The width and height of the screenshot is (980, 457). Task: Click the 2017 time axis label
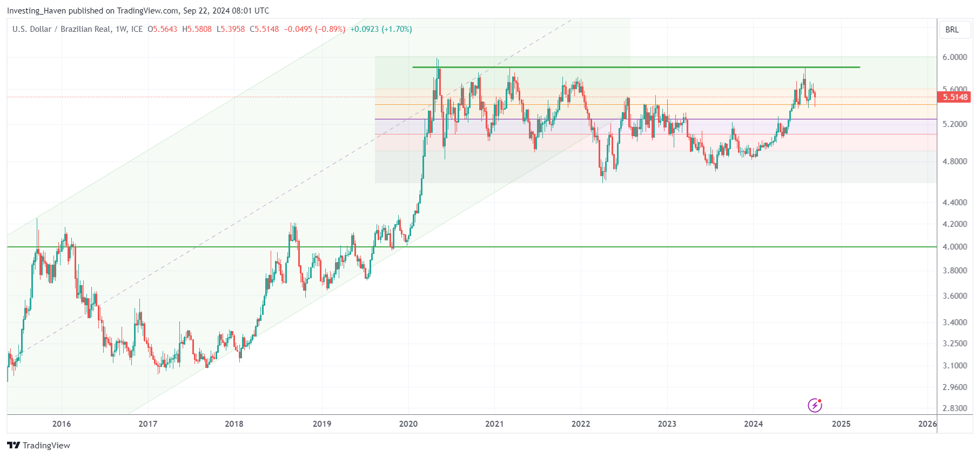point(148,424)
